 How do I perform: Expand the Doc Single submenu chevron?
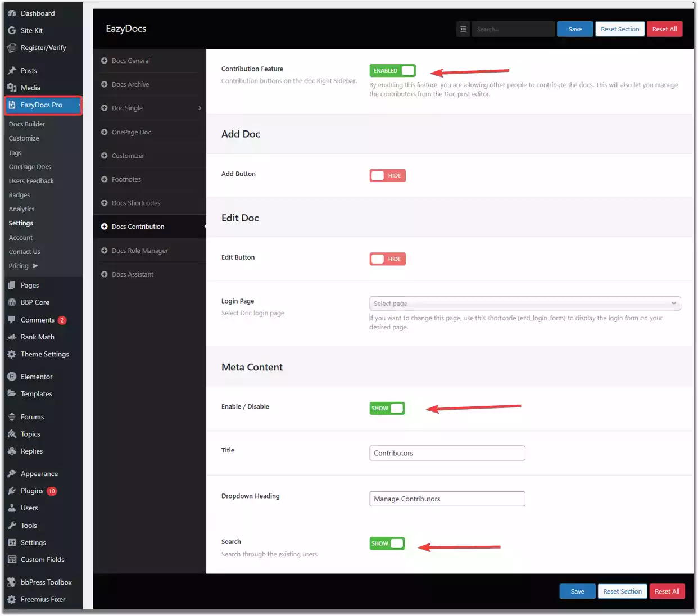200,108
